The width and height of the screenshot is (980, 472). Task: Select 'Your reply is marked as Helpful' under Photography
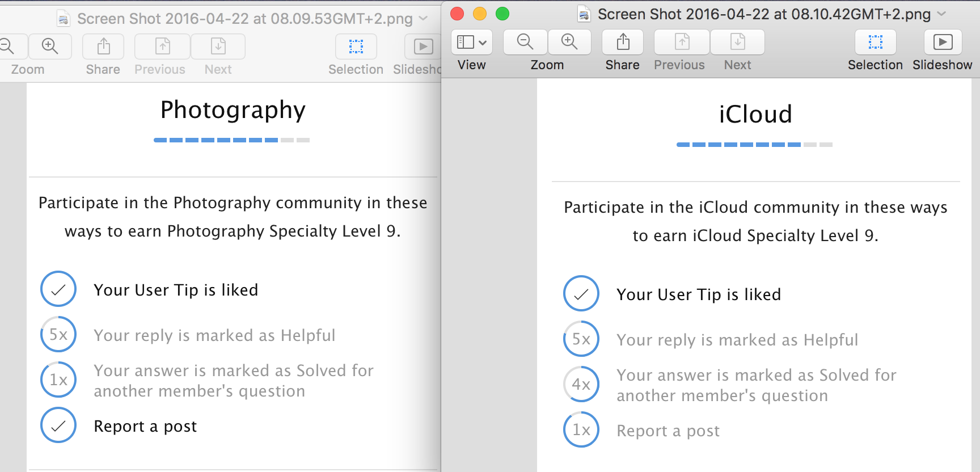(214, 335)
